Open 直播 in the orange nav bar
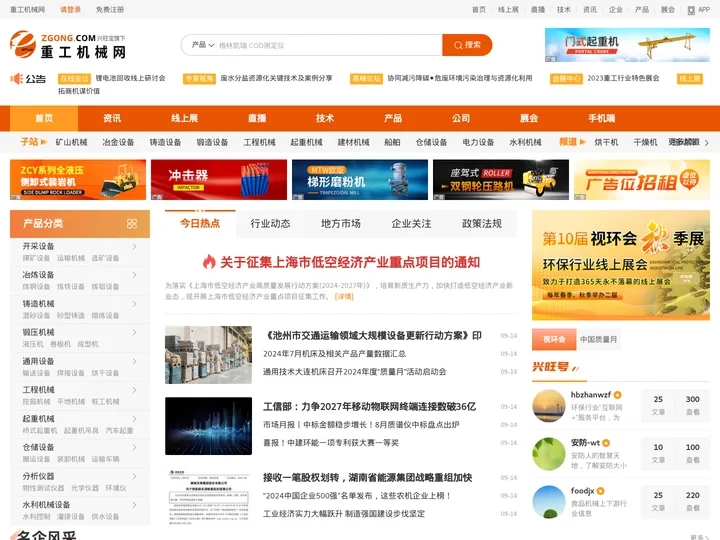The image size is (720, 540). (x=257, y=118)
